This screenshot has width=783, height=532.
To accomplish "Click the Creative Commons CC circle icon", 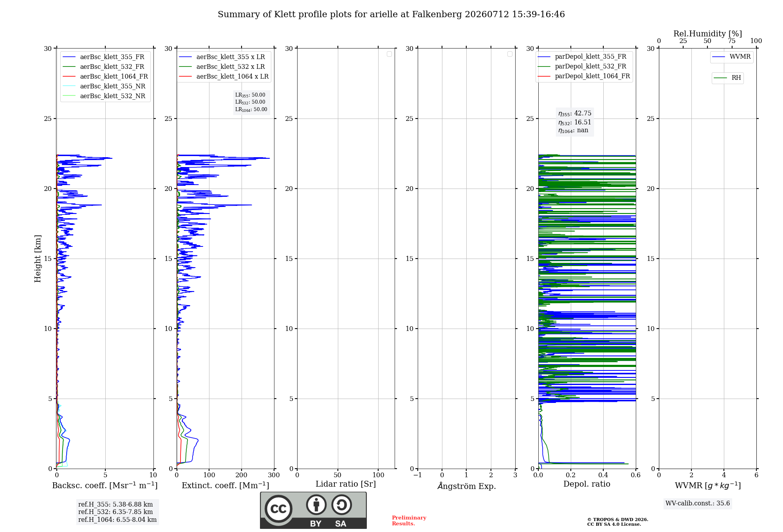I will coord(278,509).
